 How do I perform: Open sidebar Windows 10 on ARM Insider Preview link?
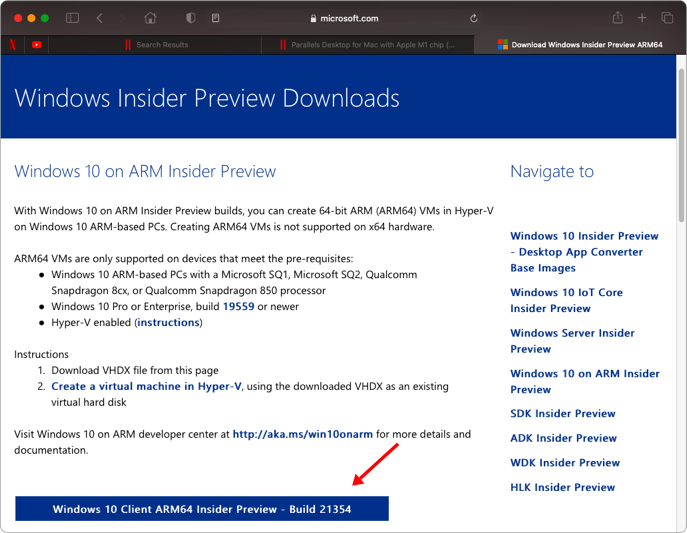tap(585, 381)
